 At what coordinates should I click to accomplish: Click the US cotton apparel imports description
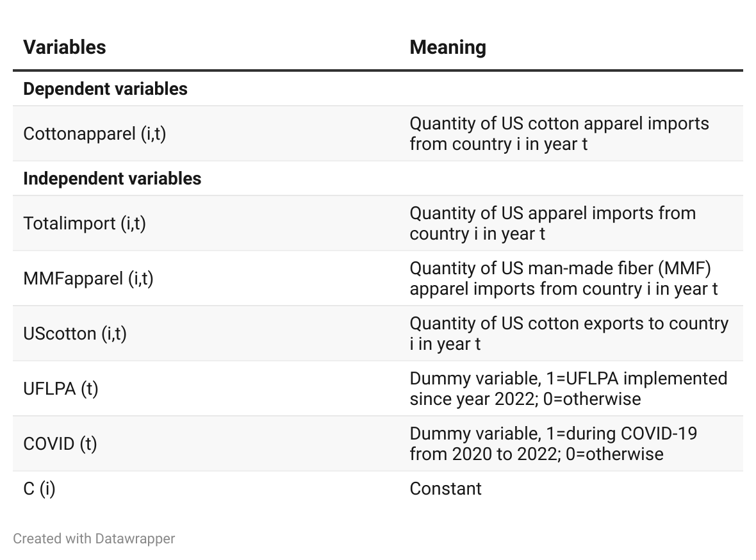559,134
